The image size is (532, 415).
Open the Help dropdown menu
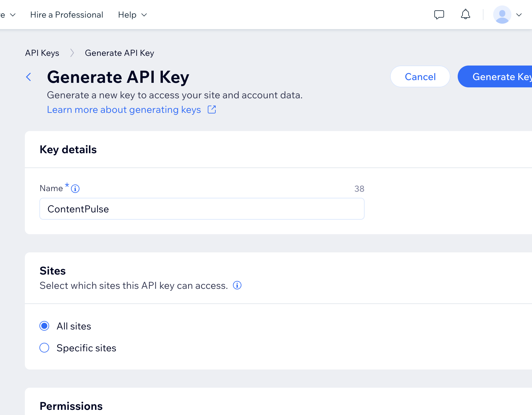tap(133, 15)
